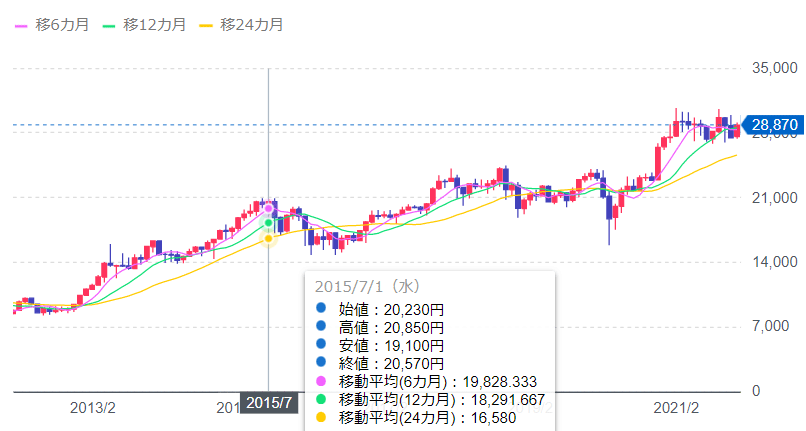Image resolution: width=806 pixels, height=431 pixels.
Task: Click the 終値：20,570円 tooltip row
Action: 380,364
